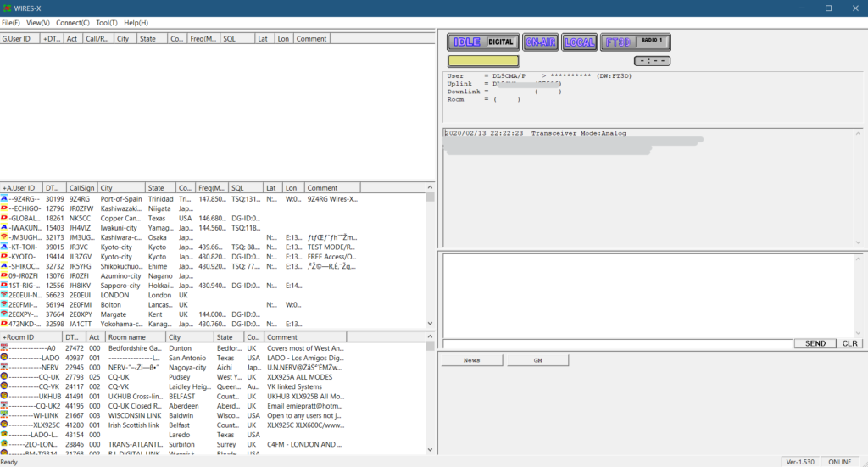
Task: Click the icon for 2E0FMI-.. node
Action: (x=4, y=305)
